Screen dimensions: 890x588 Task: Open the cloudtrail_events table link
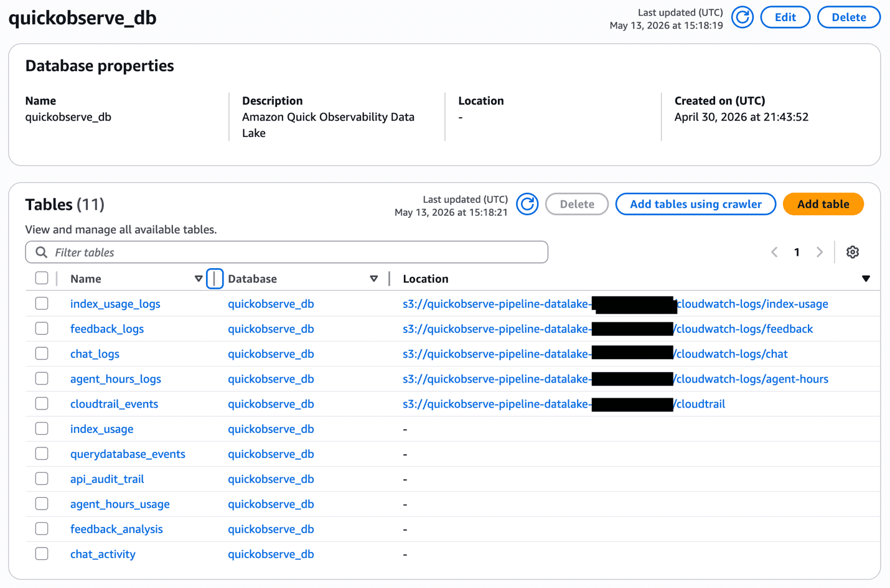(114, 404)
